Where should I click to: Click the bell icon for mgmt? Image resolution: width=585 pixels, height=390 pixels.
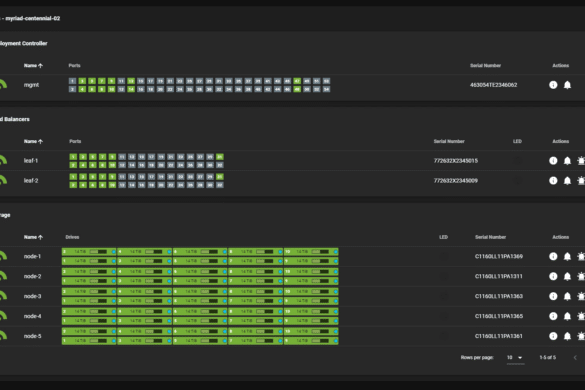(567, 85)
